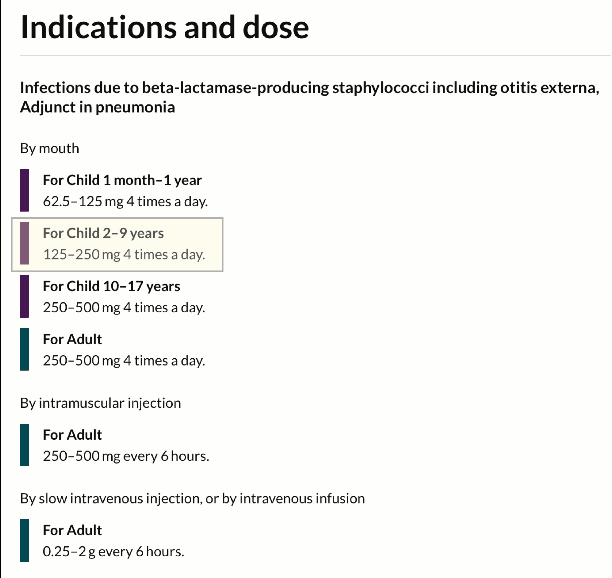Screen dimensions: 612x578
Task: Click the purple bar beside Child 10–17 years
Action: [25, 296]
